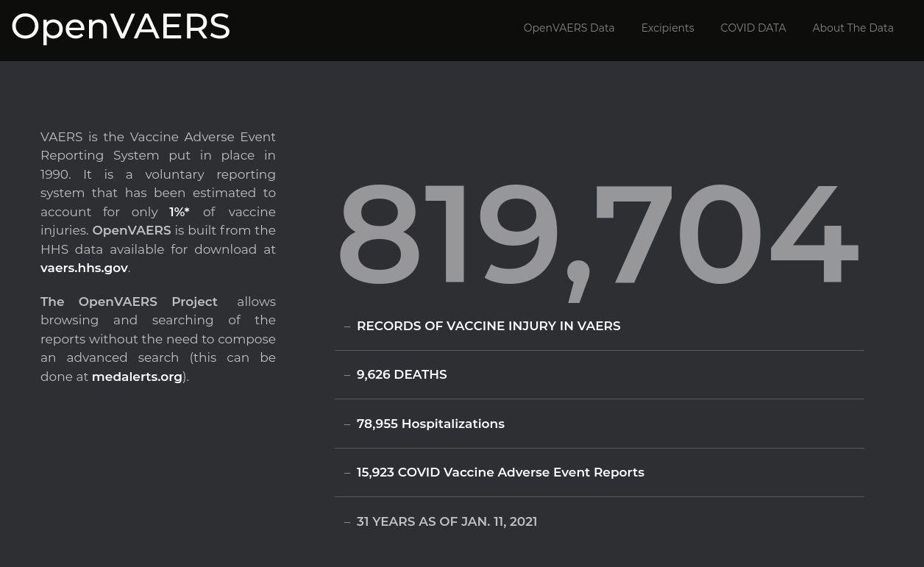Screen dimensions: 924x567
Task: Visit the vaers.hhs.gov link
Action: point(84,268)
